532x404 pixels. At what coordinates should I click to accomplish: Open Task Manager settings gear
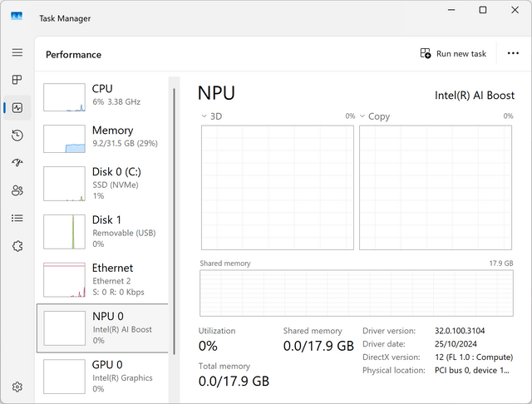[x=17, y=387]
